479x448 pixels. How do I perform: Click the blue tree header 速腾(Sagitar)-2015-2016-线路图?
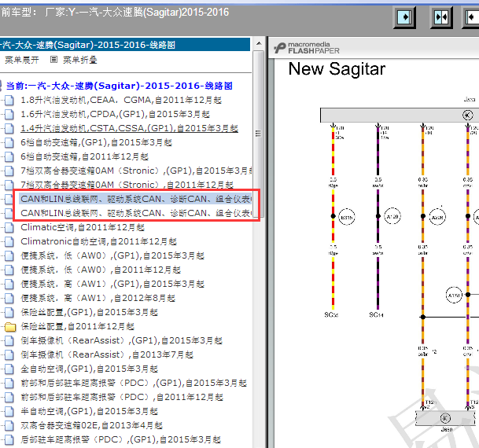(125, 45)
